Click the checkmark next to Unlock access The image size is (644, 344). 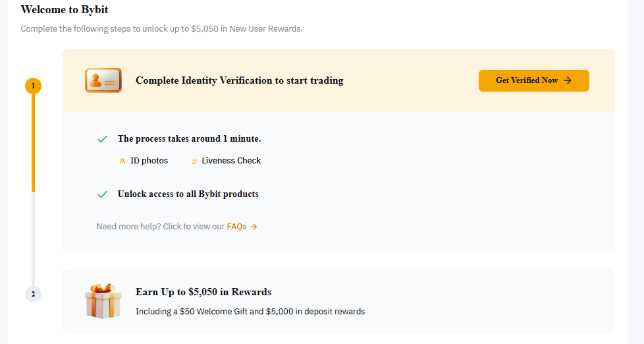pyautogui.click(x=102, y=194)
